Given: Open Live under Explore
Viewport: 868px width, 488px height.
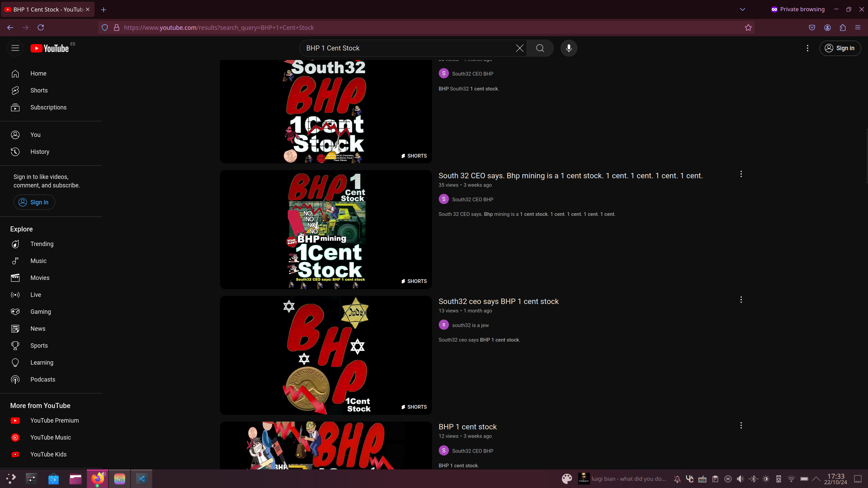Looking at the screenshot, I should click(51, 295).
